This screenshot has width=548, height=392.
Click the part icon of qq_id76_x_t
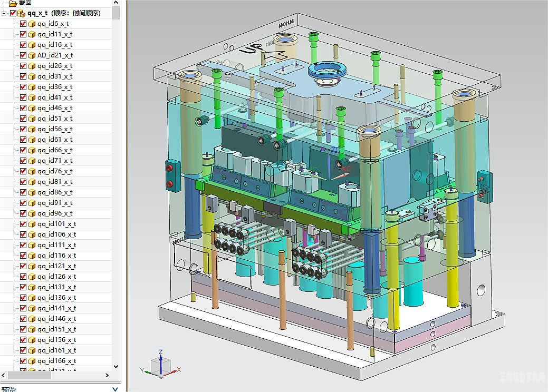pyautogui.click(x=32, y=171)
